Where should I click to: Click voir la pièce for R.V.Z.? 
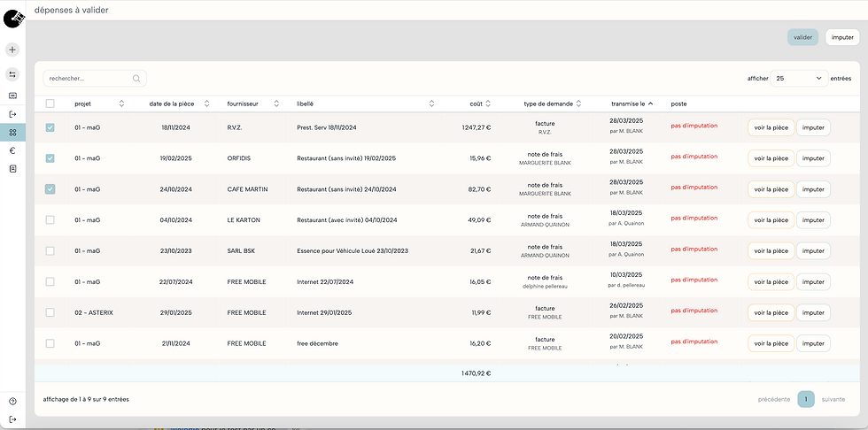coord(771,127)
